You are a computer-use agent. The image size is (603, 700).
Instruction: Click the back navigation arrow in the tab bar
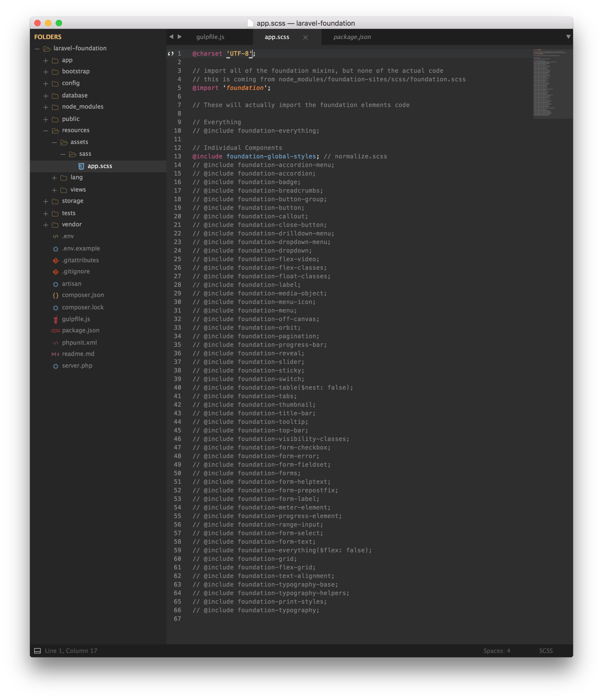pyautogui.click(x=171, y=37)
